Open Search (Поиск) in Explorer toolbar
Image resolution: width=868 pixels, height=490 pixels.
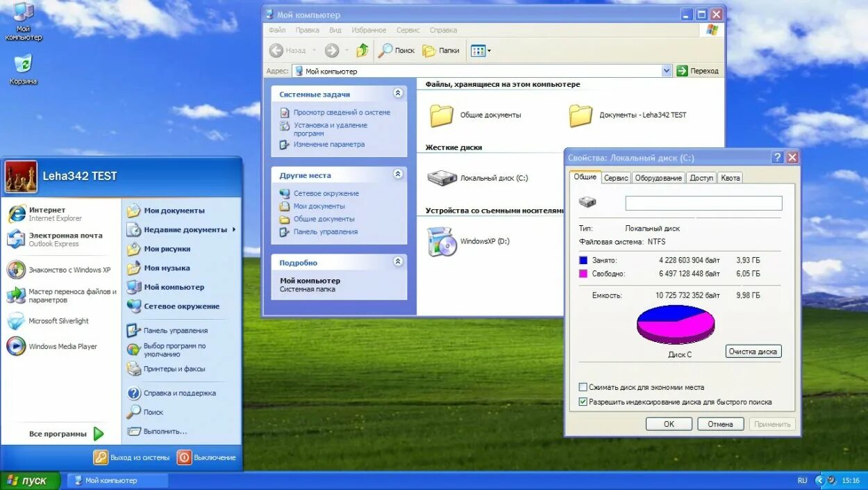(x=397, y=50)
